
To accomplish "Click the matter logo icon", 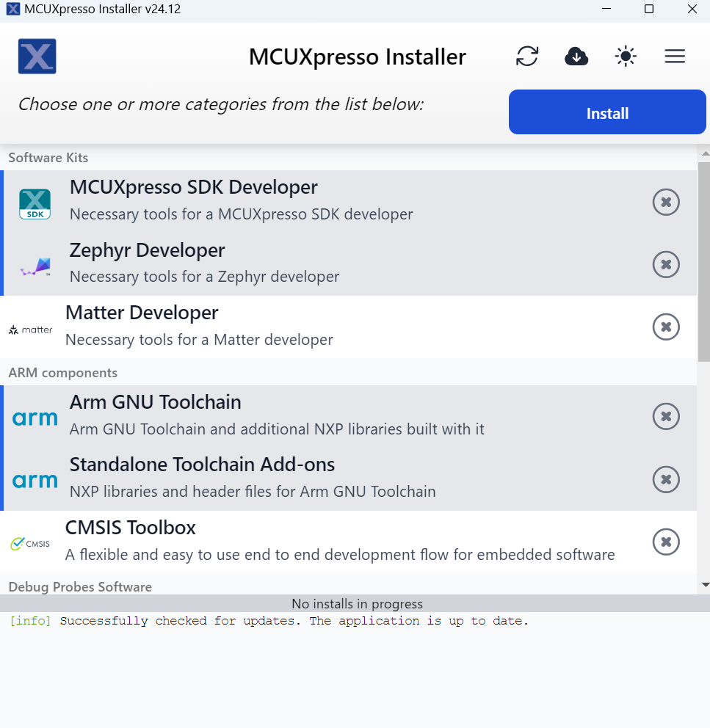I will click(x=31, y=330).
